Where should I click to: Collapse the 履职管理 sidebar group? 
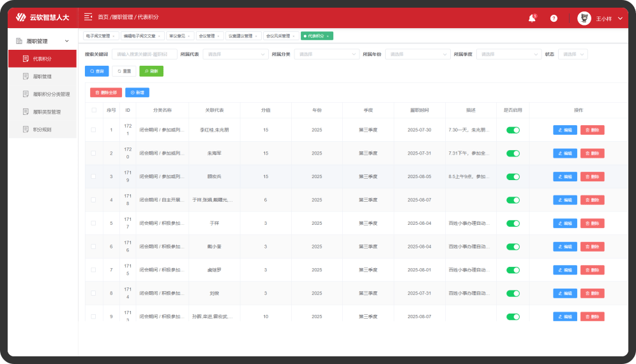[67, 41]
